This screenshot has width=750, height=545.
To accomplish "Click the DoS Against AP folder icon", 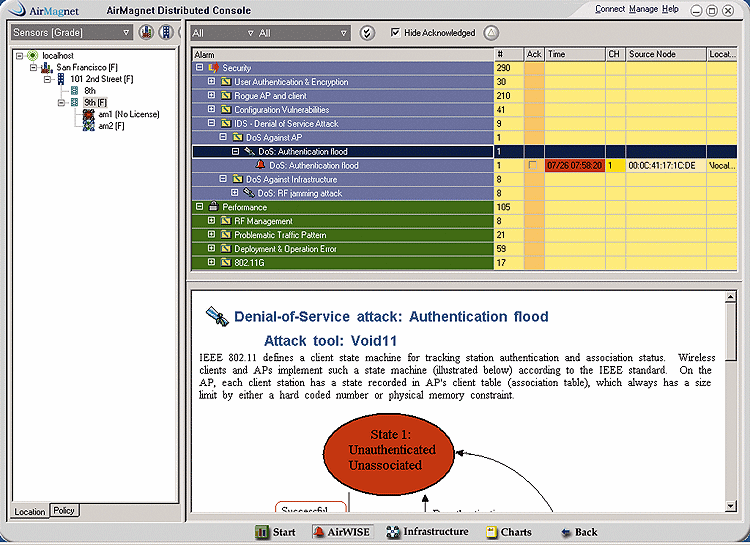I will click(238, 137).
